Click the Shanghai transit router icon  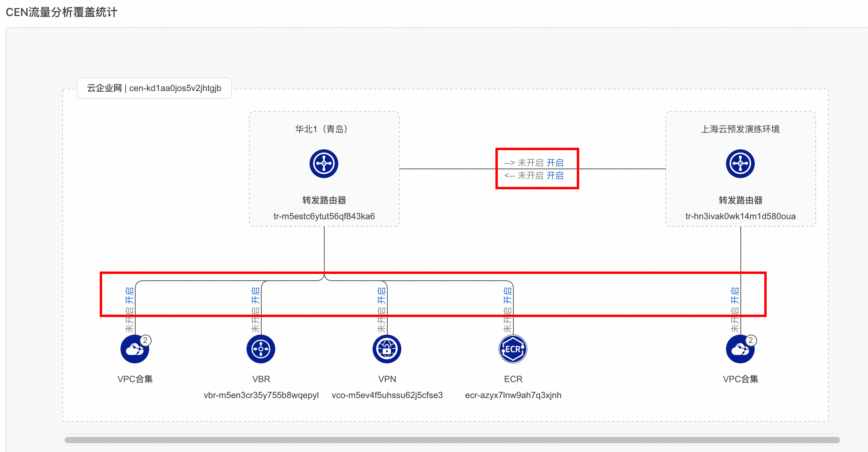pos(740,164)
